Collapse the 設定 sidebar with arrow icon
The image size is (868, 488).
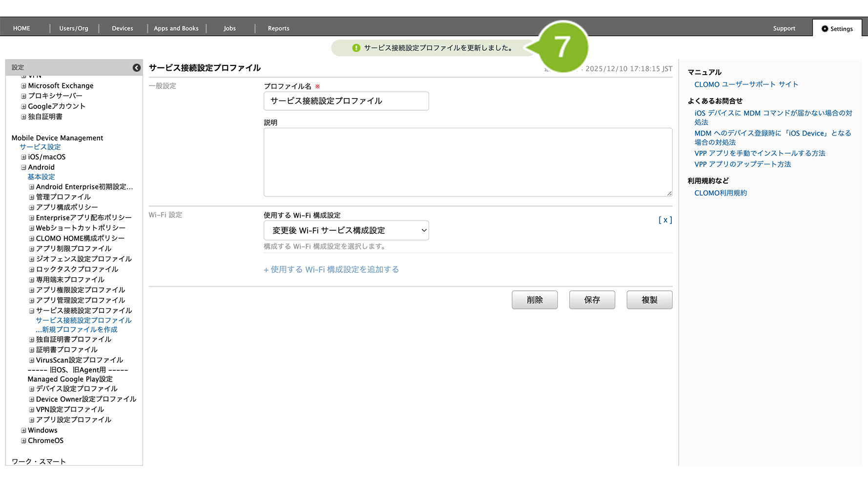click(x=137, y=68)
